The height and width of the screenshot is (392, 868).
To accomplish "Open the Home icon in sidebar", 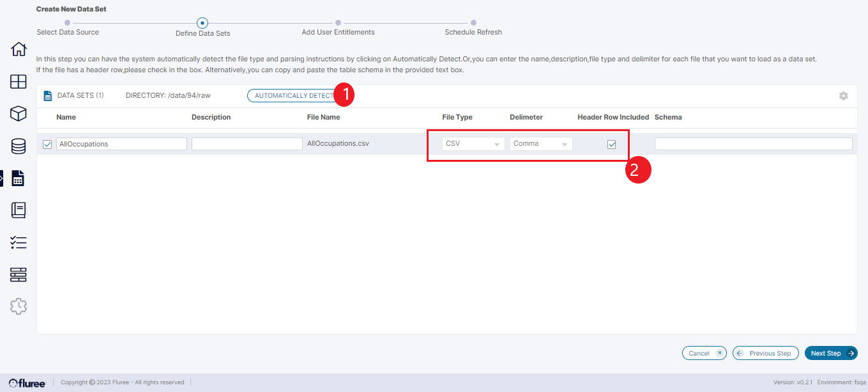I will (19, 49).
